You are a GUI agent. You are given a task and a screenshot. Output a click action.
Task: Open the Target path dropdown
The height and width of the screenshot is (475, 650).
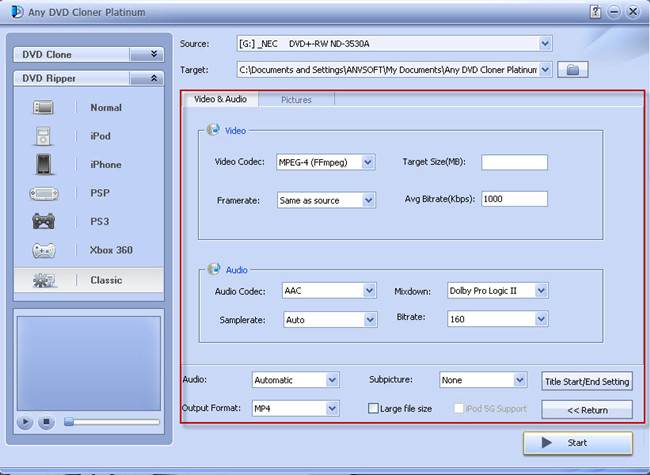(545, 70)
